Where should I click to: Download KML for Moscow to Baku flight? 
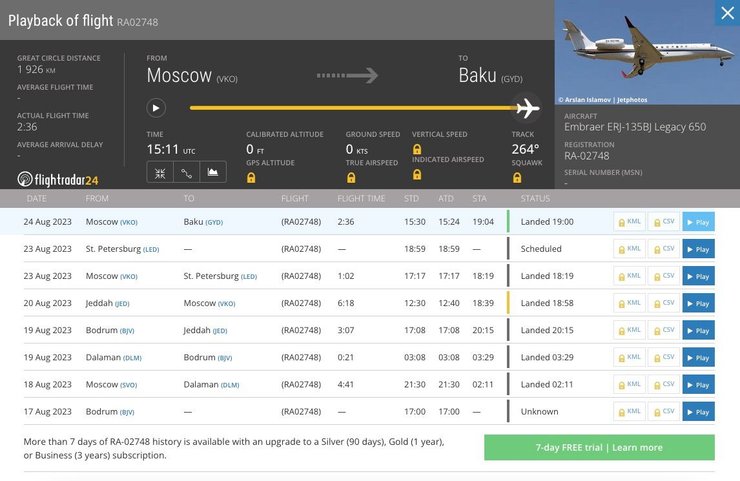[x=629, y=221]
